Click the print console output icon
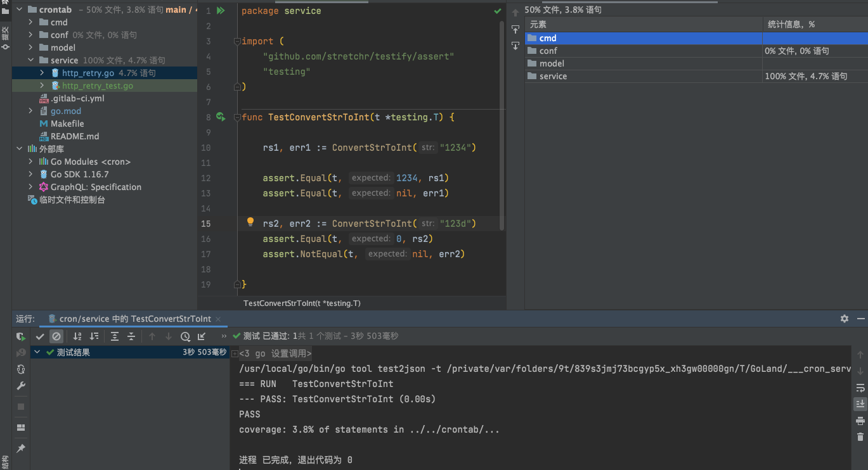This screenshot has width=868, height=470. 860,421
